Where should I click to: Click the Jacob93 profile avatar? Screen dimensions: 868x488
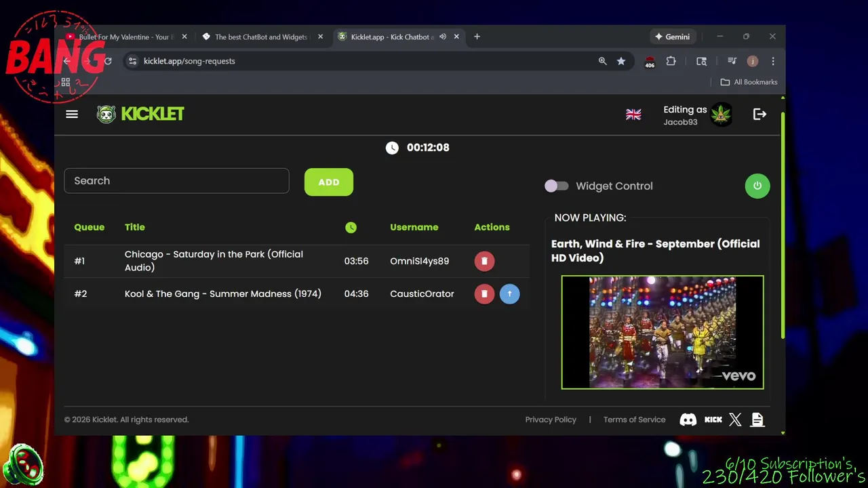pyautogui.click(x=721, y=115)
